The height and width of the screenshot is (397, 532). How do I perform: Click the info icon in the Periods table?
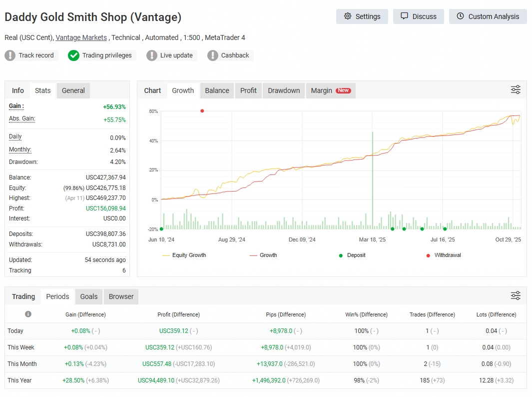(28, 314)
